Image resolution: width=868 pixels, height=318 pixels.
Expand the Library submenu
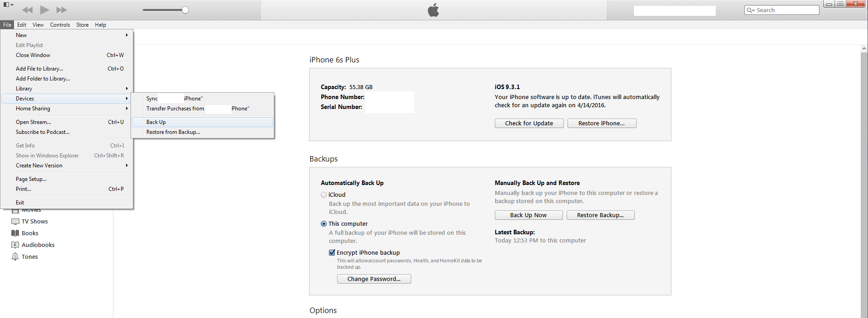(67, 89)
